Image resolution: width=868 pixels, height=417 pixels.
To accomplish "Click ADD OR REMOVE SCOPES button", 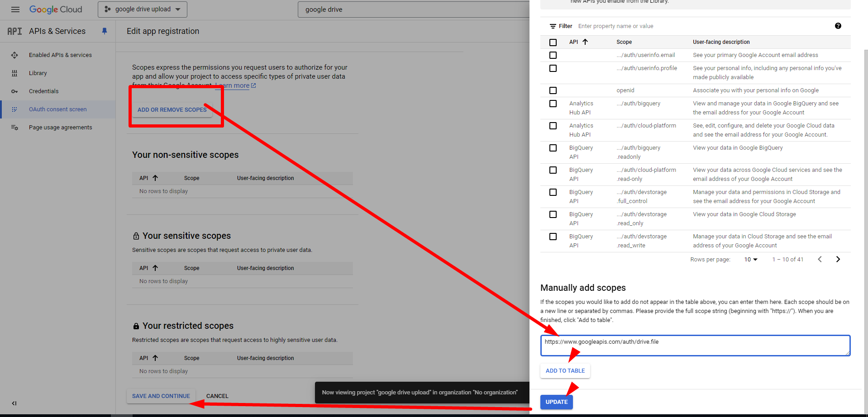I will click(172, 109).
